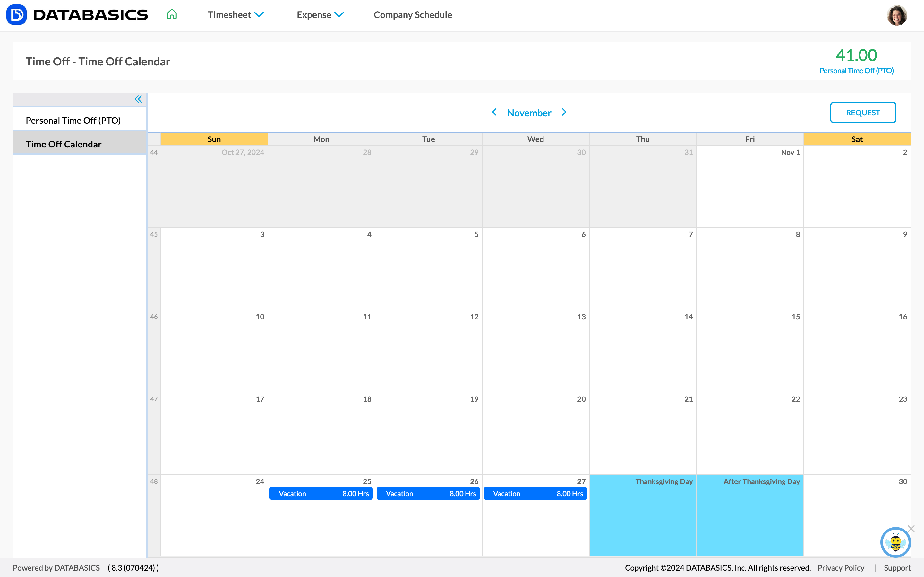Viewport: 924px width, 577px height.
Task: Select Personal Time Off (PTO) sidebar item
Action: pos(73,121)
